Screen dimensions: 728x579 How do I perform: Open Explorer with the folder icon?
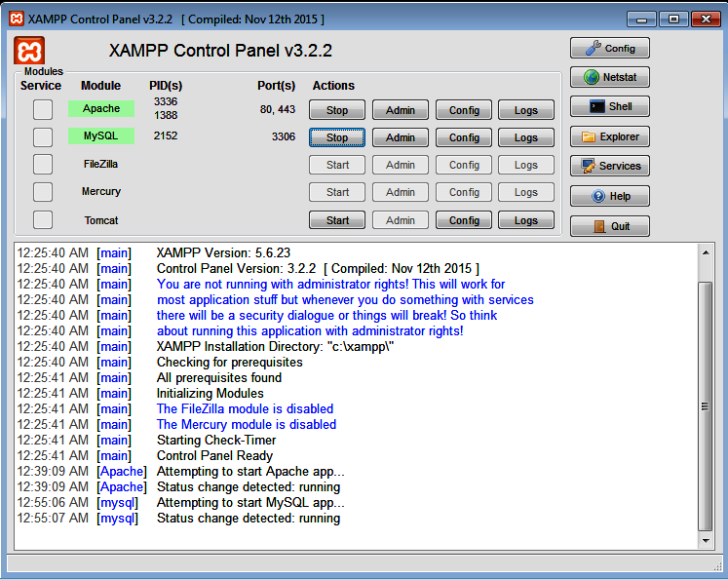pyautogui.click(x=609, y=136)
